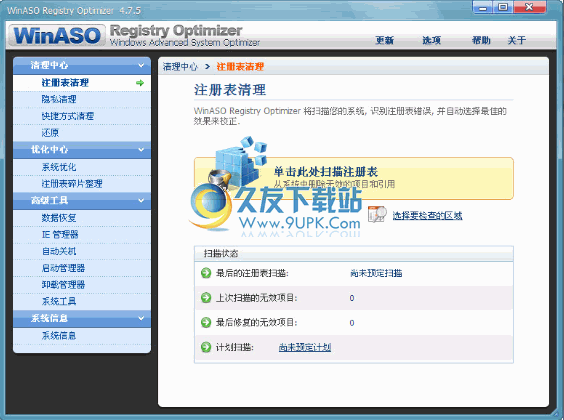The width and height of the screenshot is (564, 420).
Task: Click the 上次扫描的无效项目 label
Action: 256,298
